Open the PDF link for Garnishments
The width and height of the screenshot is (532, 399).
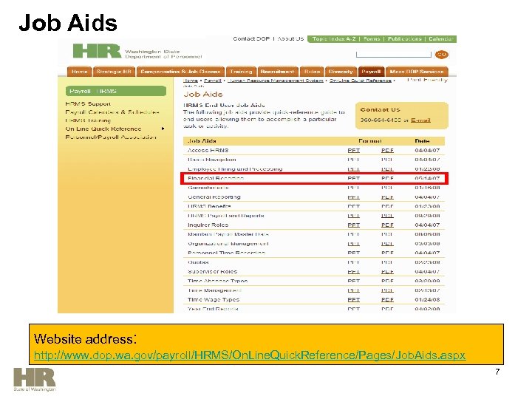387,188
